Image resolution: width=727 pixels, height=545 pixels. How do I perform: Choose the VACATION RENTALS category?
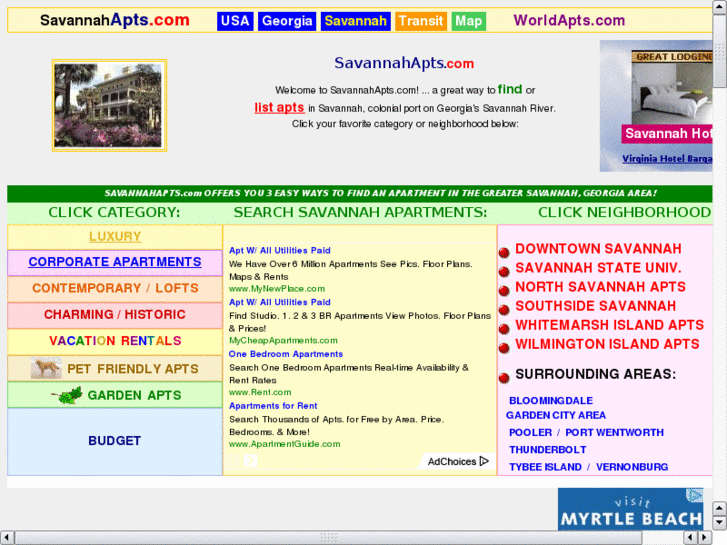pyautogui.click(x=115, y=341)
